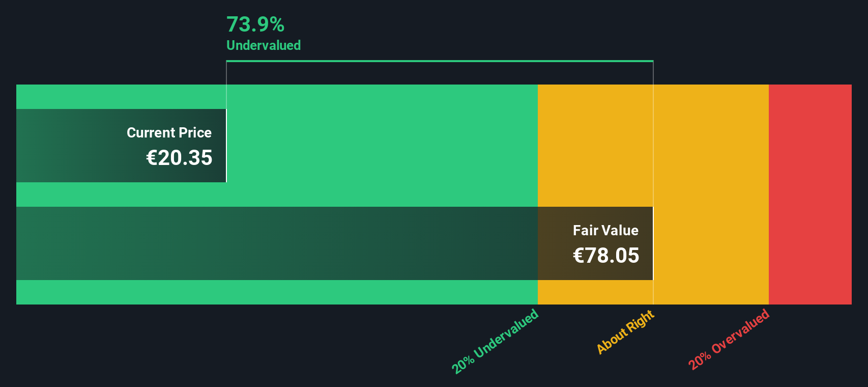Click the green Undervalued heading text
This screenshot has width=868, height=387.
pyautogui.click(x=263, y=45)
